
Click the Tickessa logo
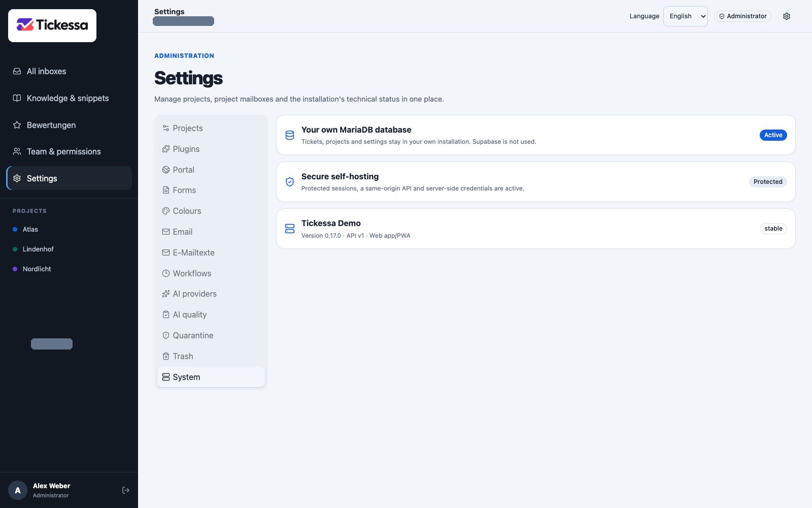(x=52, y=25)
